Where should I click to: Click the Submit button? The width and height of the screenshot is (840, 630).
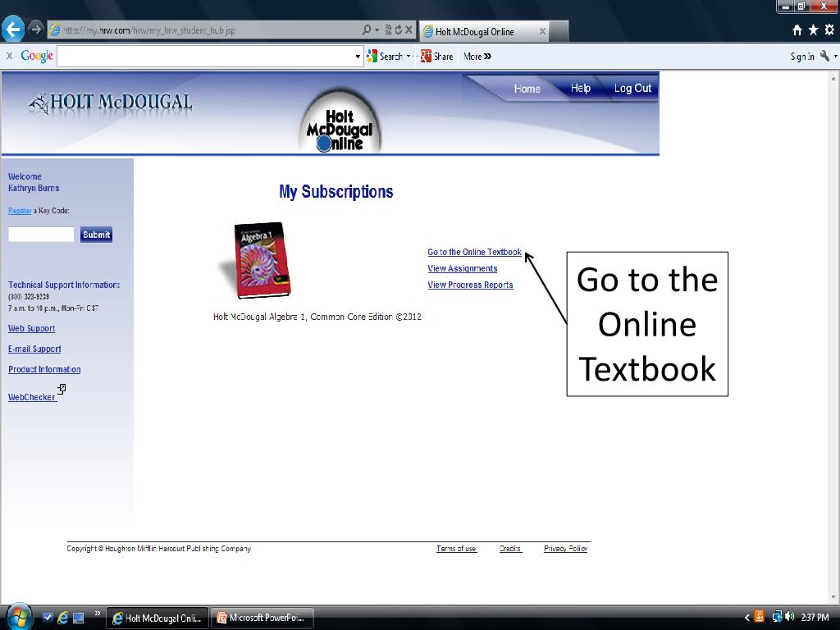tap(97, 235)
